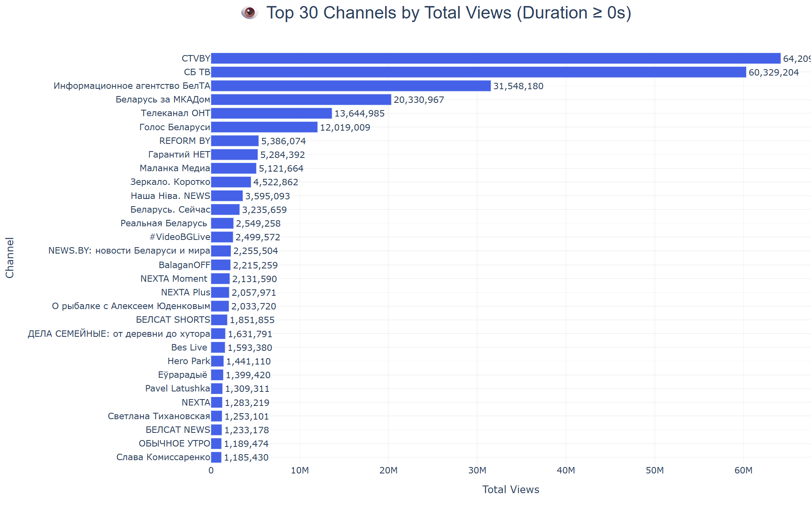This screenshot has width=812, height=508.
Task: Click the chart title text
Action: (x=449, y=13)
